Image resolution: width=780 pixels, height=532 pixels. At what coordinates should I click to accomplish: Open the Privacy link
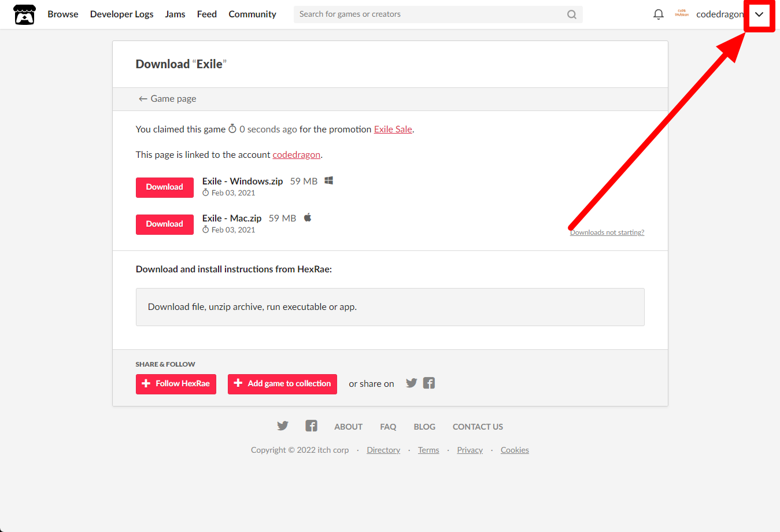pos(470,450)
